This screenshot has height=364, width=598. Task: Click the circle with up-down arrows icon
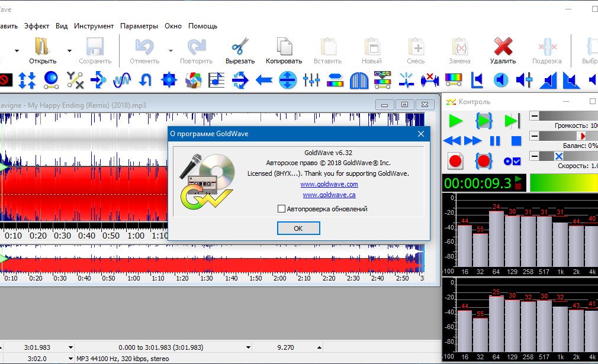288,80
